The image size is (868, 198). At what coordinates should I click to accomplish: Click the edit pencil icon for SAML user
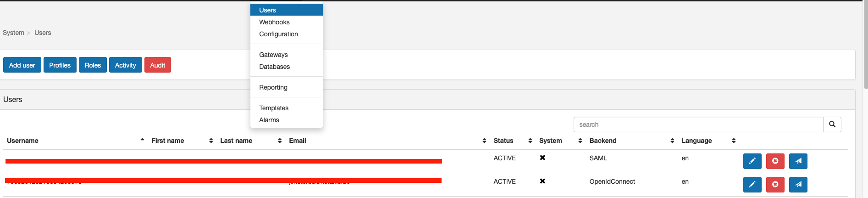point(752,161)
